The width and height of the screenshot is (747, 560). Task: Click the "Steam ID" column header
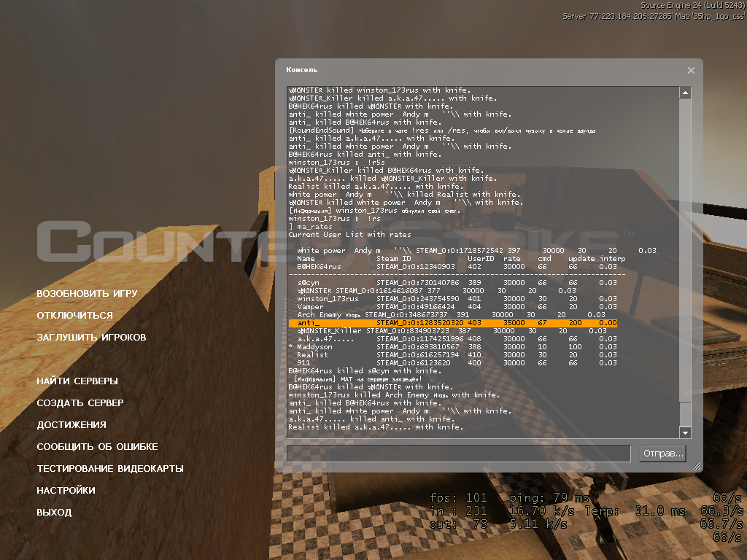393,259
